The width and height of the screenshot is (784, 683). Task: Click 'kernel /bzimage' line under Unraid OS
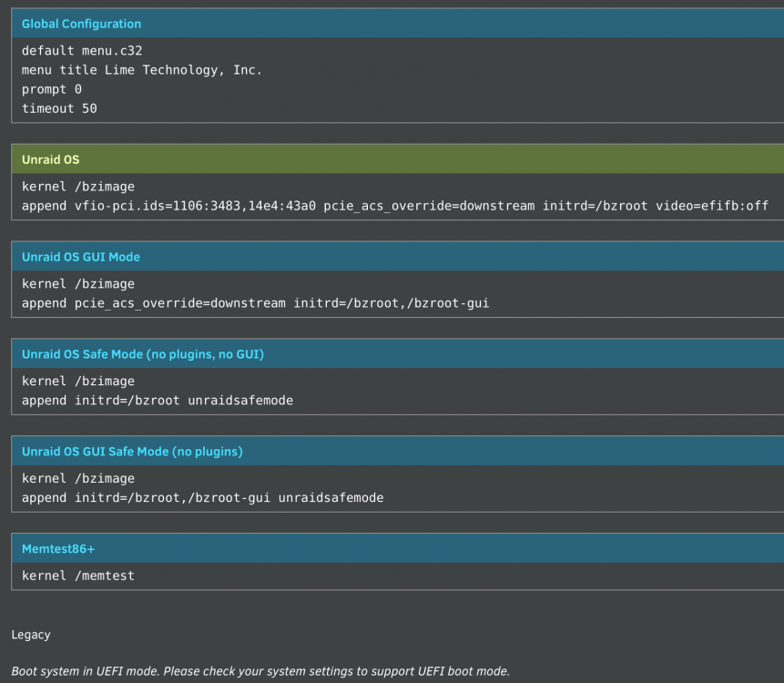click(78, 187)
